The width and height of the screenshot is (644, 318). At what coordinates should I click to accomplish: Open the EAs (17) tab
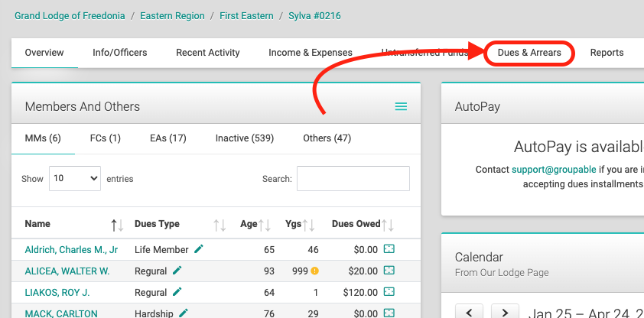click(168, 138)
